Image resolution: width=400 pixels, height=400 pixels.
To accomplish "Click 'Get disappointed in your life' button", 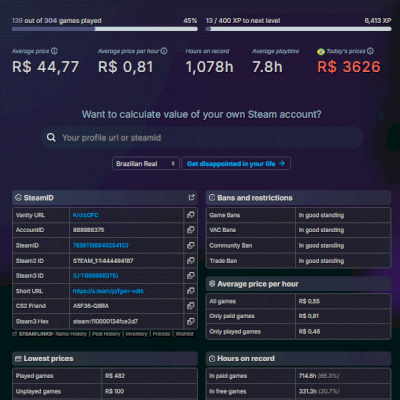I will (236, 164).
